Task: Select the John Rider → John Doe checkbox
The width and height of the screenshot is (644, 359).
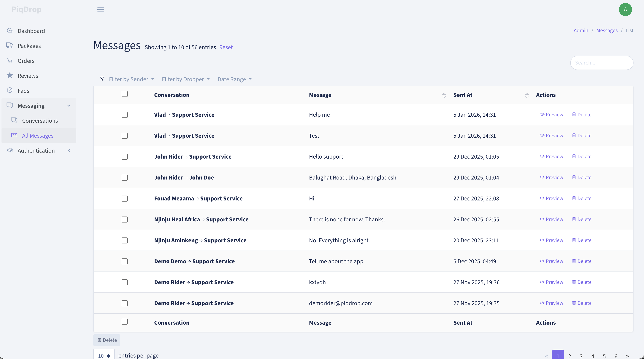Action: coord(124,178)
